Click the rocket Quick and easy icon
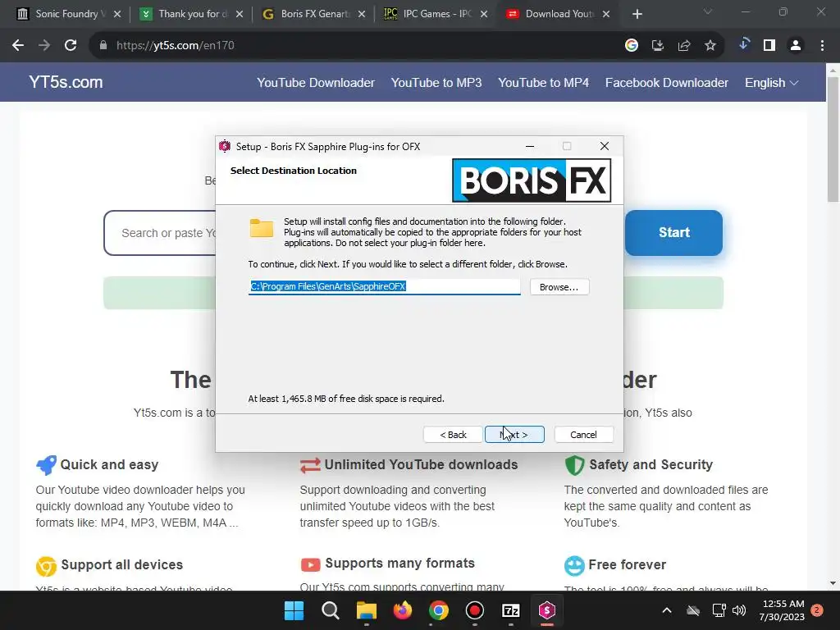This screenshot has height=630, width=840. click(x=46, y=465)
